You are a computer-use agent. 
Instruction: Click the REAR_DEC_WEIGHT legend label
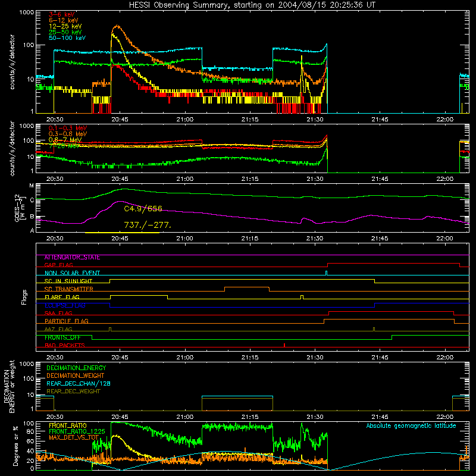[x=73, y=392]
